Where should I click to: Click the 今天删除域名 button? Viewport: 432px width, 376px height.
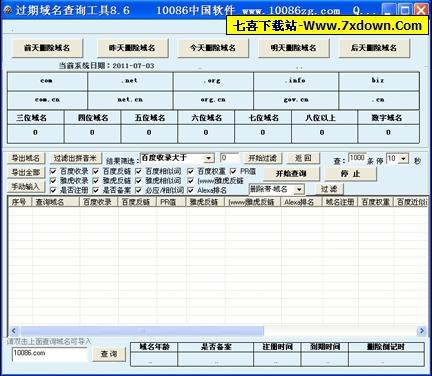(x=213, y=48)
